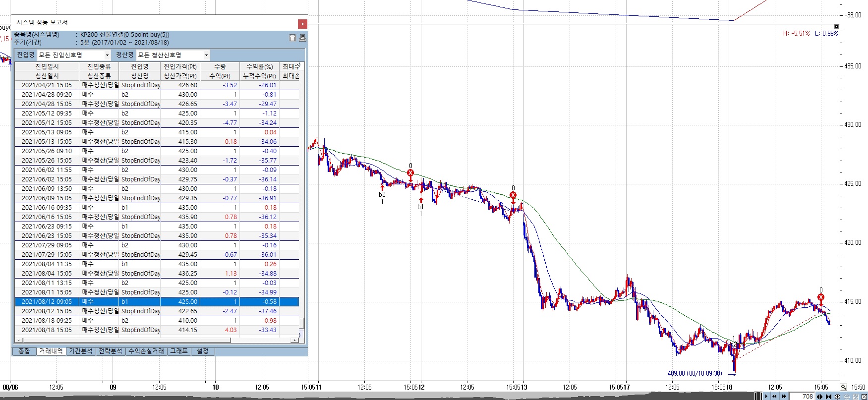Open the 기간분석 tab
Viewport: 868px width, 400px height.
pyautogui.click(x=80, y=351)
